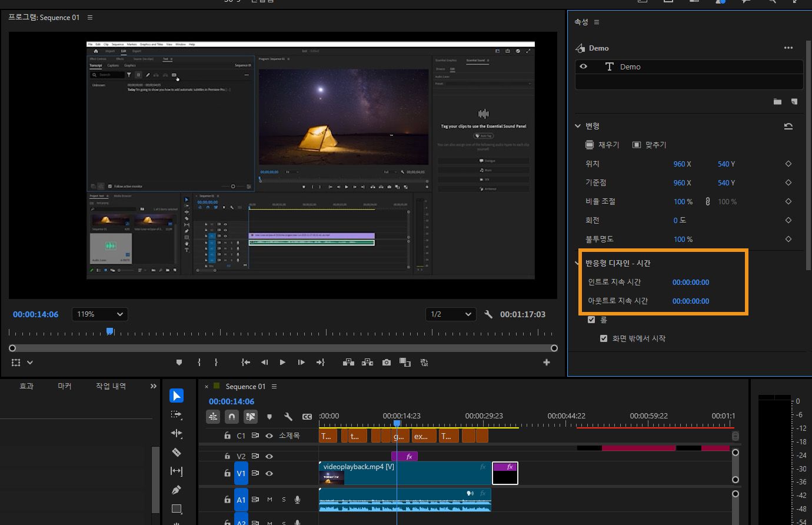Select the Ripple Edit tool
The image size is (812, 525).
tap(177, 433)
